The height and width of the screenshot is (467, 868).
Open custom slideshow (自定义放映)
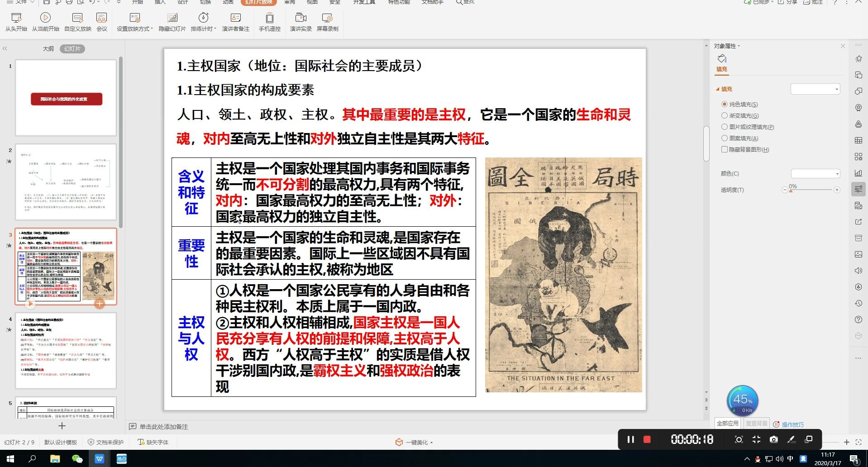(78, 22)
